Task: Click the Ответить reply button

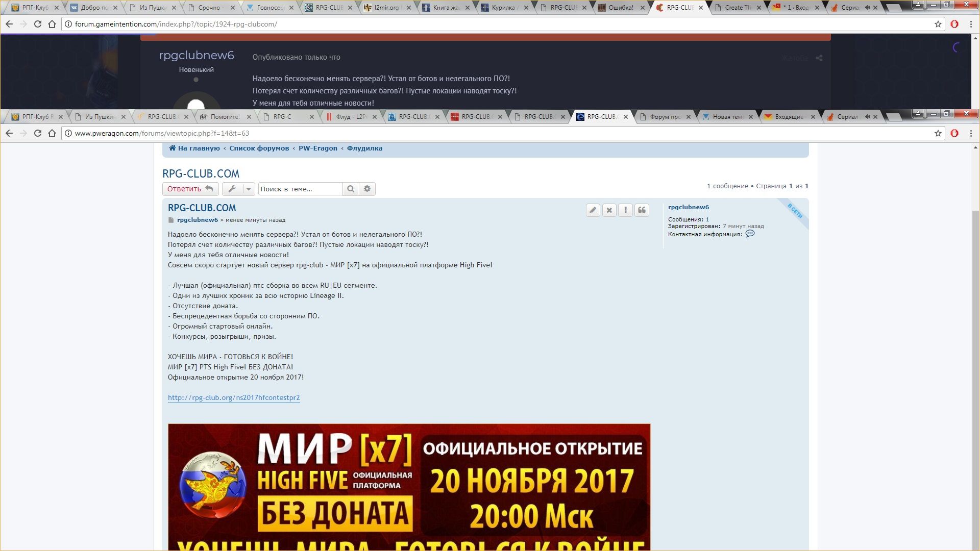Action: click(x=190, y=189)
